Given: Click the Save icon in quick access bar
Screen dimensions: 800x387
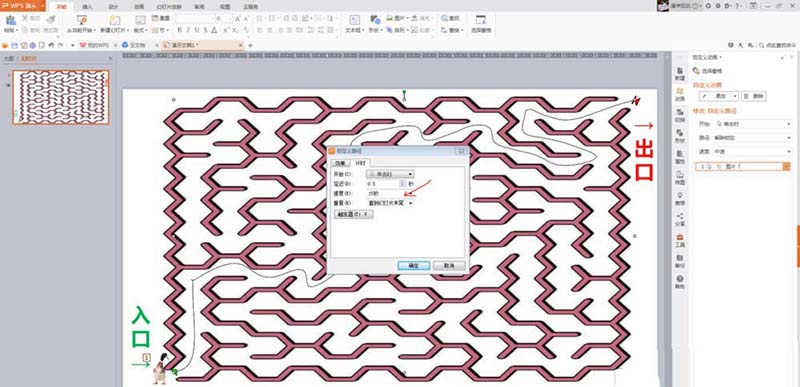Looking at the screenshot, I should (14, 45).
